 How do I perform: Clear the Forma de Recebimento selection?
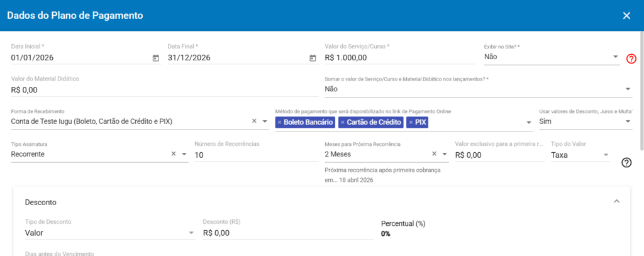pyautogui.click(x=255, y=121)
